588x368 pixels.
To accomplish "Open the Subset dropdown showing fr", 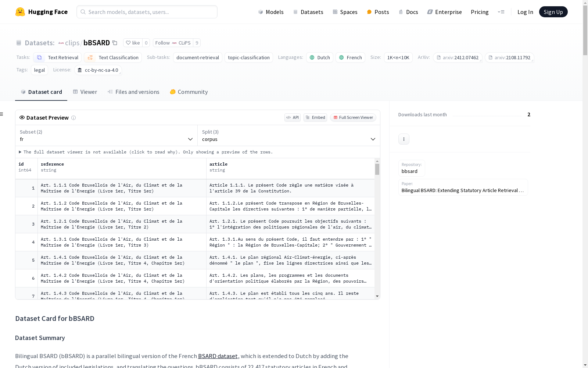I will 107,135.
